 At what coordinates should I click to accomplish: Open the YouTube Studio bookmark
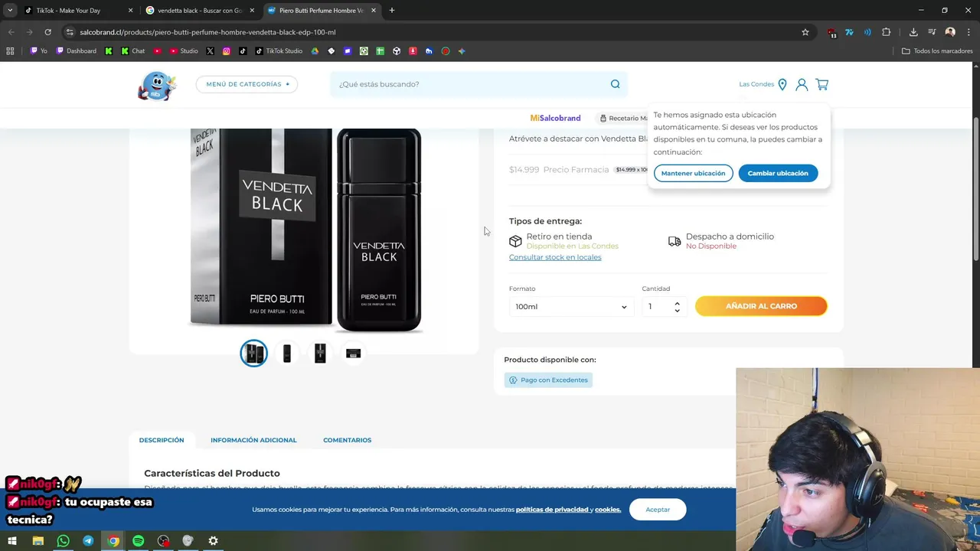click(x=184, y=51)
